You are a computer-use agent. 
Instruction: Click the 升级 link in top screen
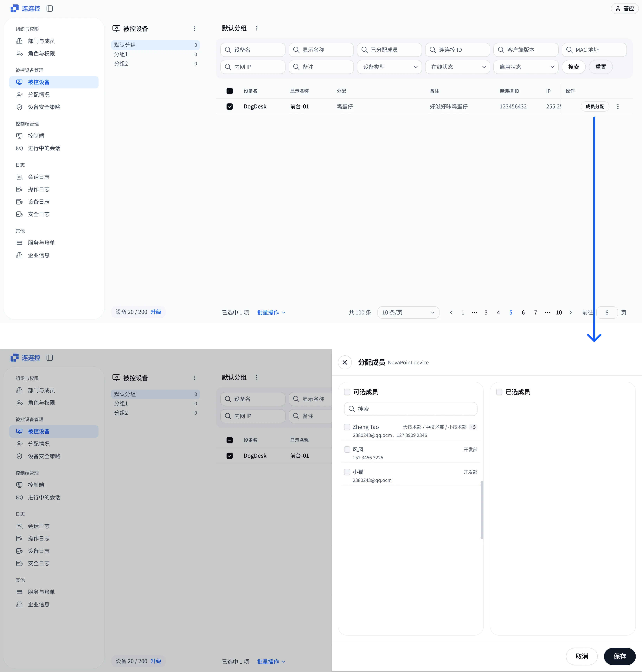click(x=156, y=312)
